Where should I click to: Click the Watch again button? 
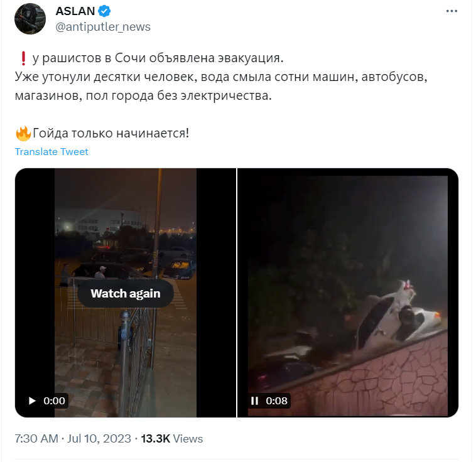pos(126,294)
